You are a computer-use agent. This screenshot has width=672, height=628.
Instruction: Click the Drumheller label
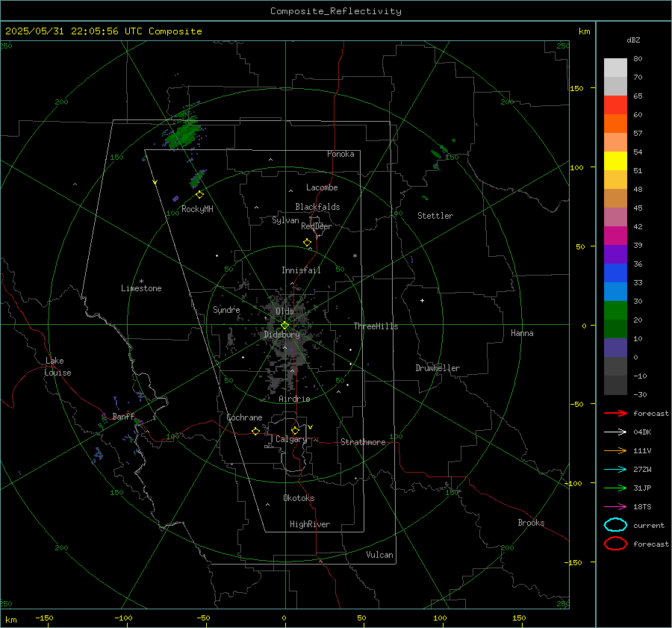pyautogui.click(x=438, y=368)
